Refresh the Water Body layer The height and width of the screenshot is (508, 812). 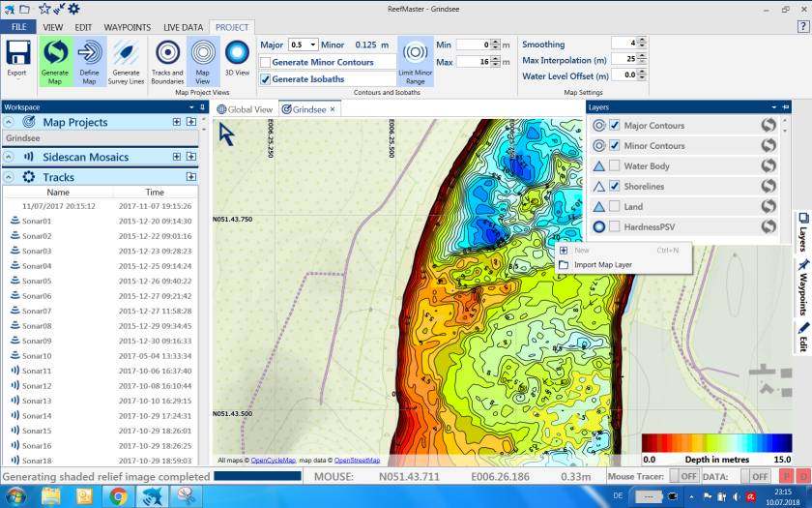(x=768, y=165)
